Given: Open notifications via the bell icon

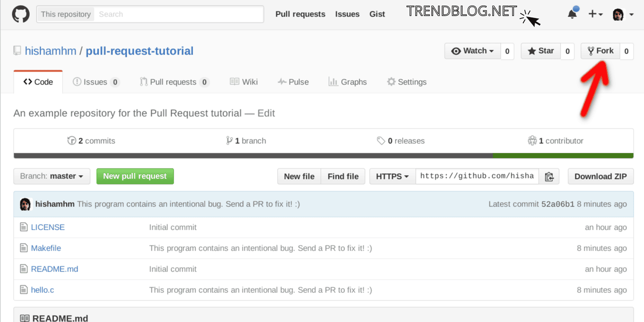Looking at the screenshot, I should 571,14.
